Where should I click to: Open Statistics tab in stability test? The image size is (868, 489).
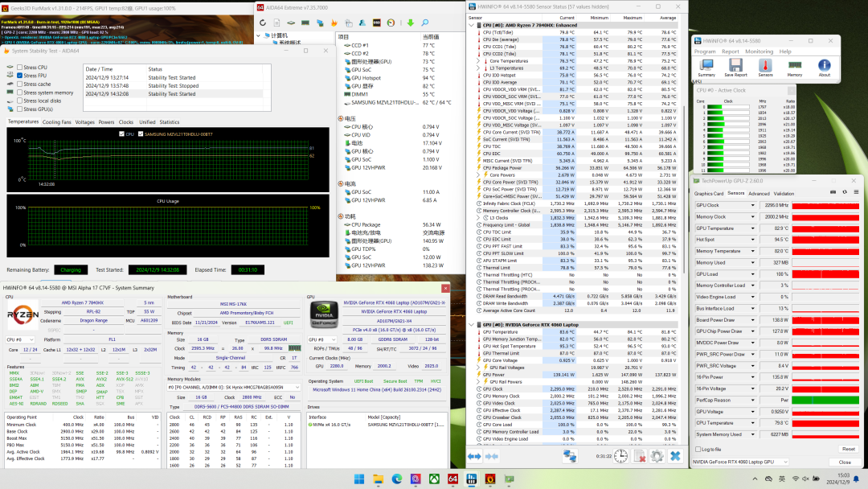[x=170, y=121]
